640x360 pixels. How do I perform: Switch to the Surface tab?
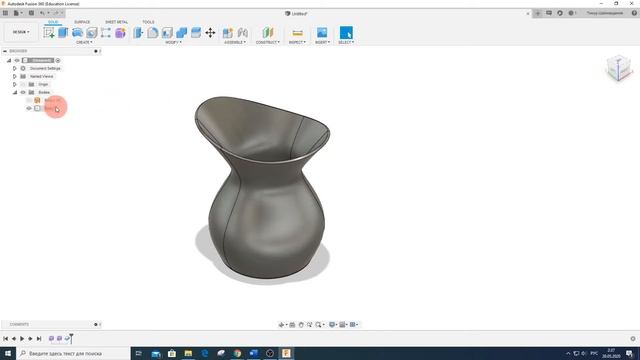click(82, 22)
